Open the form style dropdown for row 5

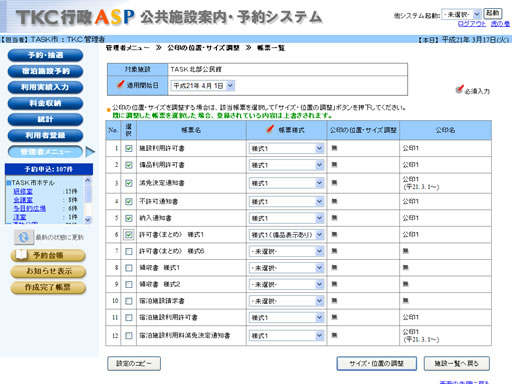[x=286, y=218]
